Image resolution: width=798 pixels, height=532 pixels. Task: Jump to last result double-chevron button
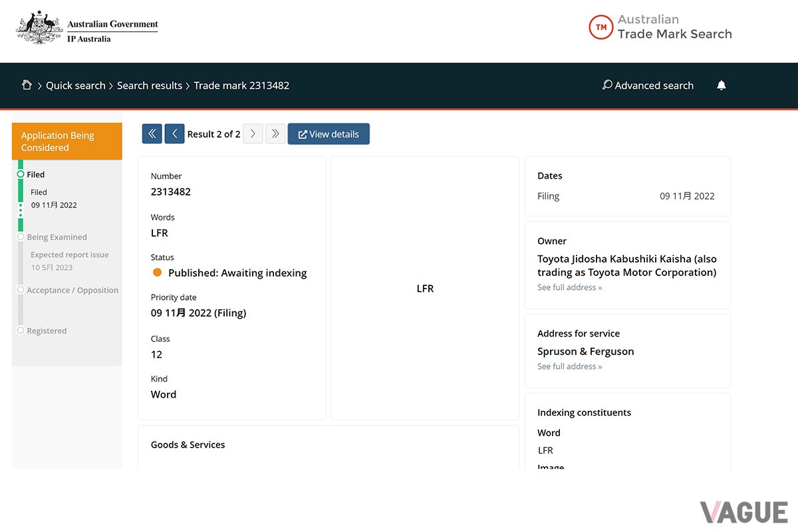coord(275,134)
